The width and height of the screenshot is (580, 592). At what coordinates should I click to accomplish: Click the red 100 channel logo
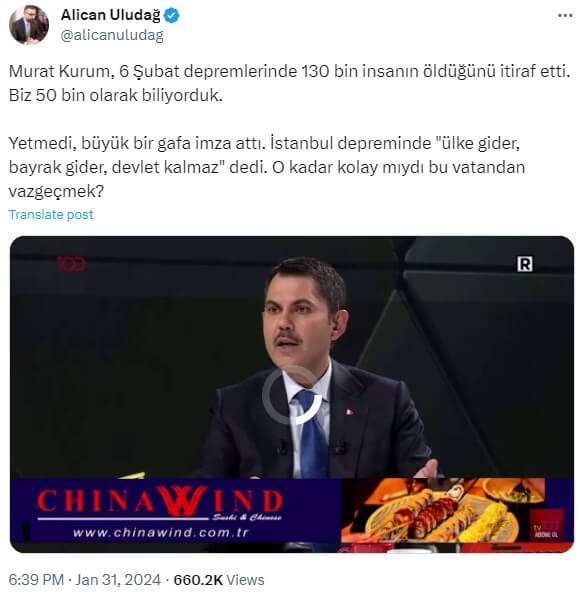(x=72, y=264)
